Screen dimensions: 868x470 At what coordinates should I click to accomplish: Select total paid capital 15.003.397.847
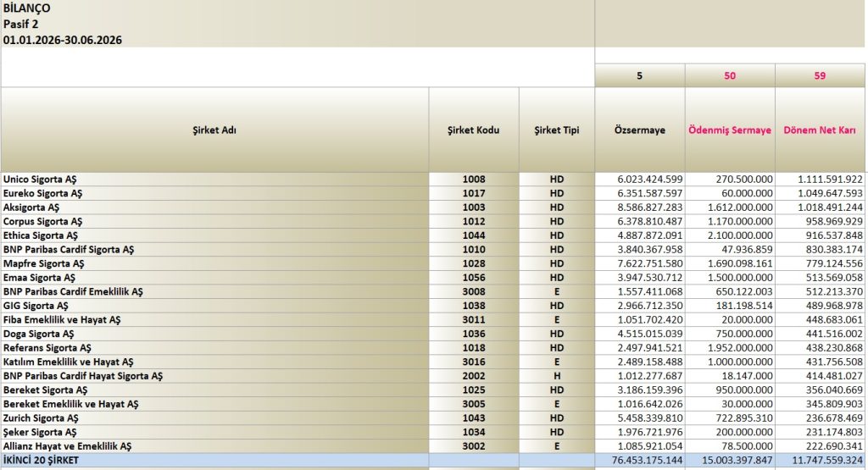(x=730, y=460)
